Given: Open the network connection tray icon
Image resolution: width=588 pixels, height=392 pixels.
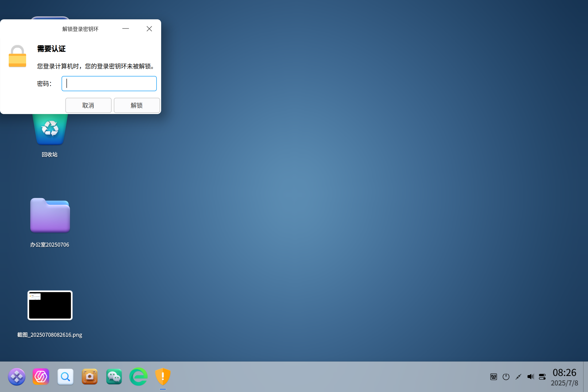Looking at the screenshot, I should tap(518, 377).
